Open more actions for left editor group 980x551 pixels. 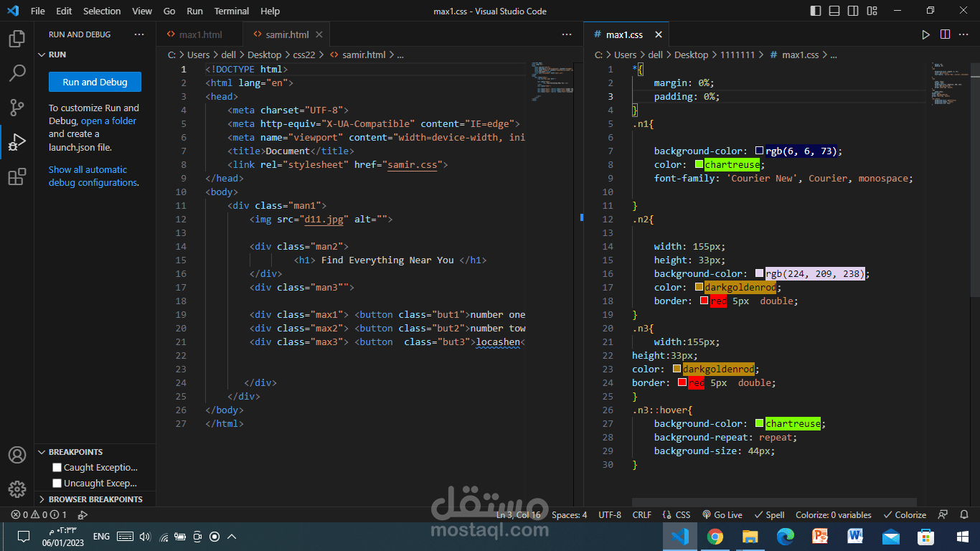[567, 34]
